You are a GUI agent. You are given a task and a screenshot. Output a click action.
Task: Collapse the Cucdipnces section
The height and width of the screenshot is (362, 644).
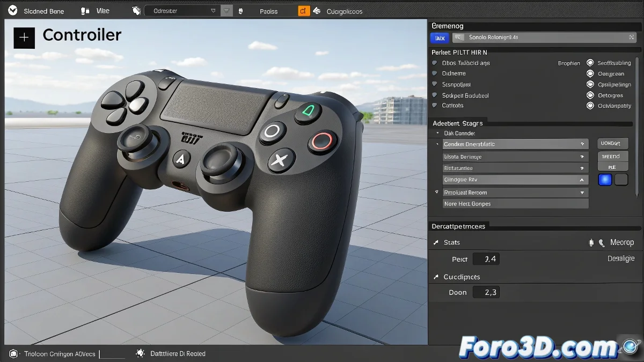(x=435, y=277)
